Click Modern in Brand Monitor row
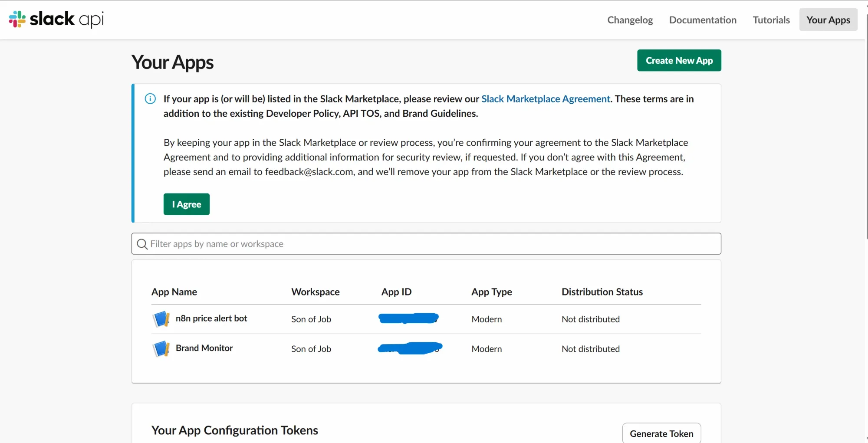The height and width of the screenshot is (443, 868). (487, 349)
